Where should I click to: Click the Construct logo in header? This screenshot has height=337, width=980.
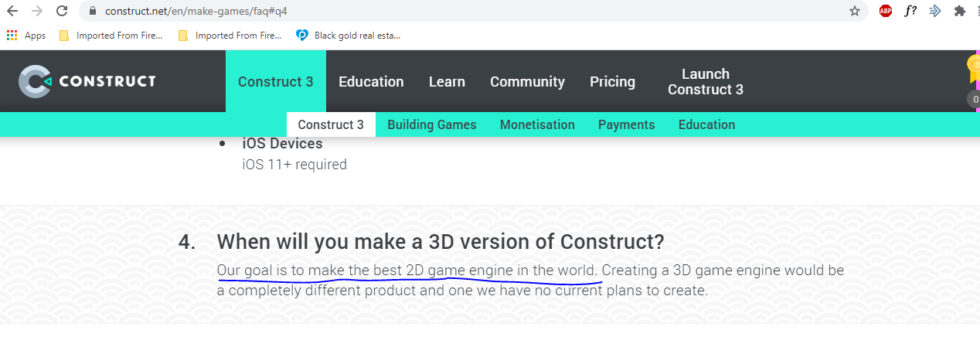coord(87,81)
